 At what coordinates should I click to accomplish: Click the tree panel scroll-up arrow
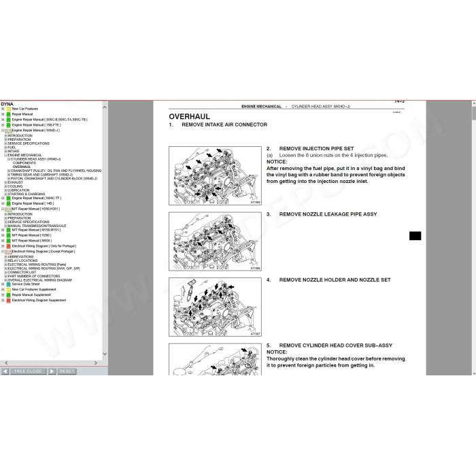(x=105, y=107)
